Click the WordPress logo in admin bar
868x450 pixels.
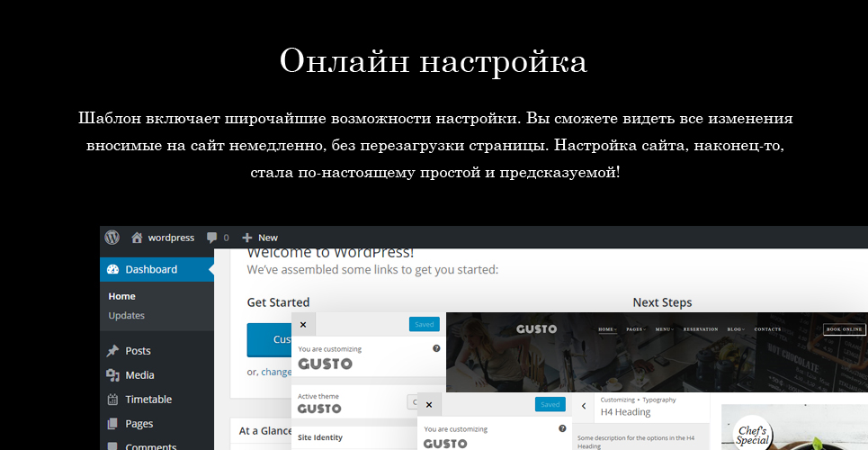click(x=112, y=238)
